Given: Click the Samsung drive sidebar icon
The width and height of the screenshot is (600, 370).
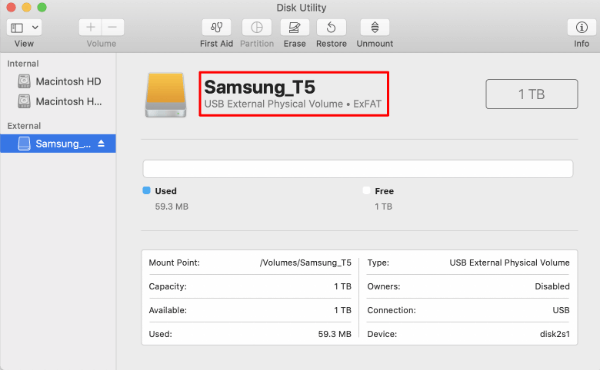Looking at the screenshot, I should pyautogui.click(x=24, y=143).
